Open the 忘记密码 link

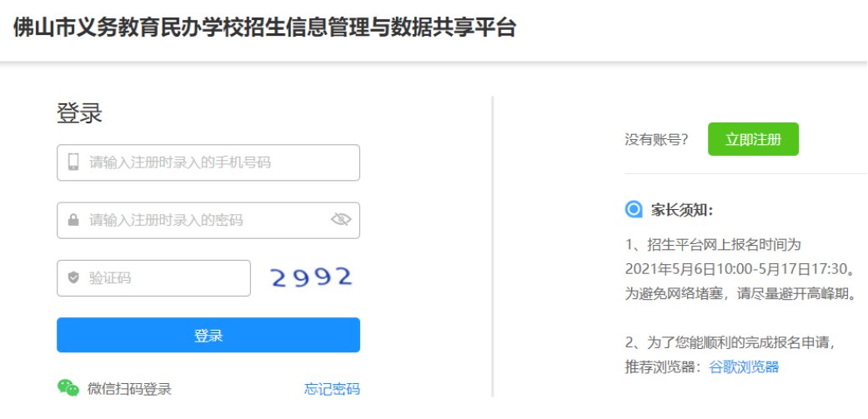[332, 389]
